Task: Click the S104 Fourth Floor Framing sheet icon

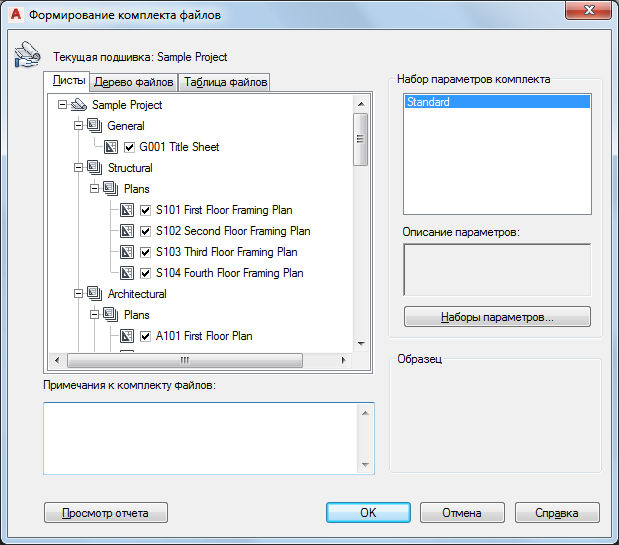Action: coord(127,273)
